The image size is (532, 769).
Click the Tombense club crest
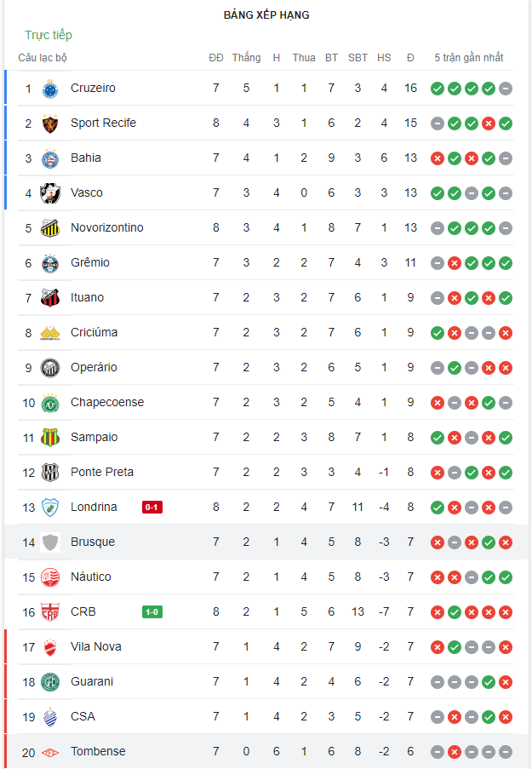50,751
